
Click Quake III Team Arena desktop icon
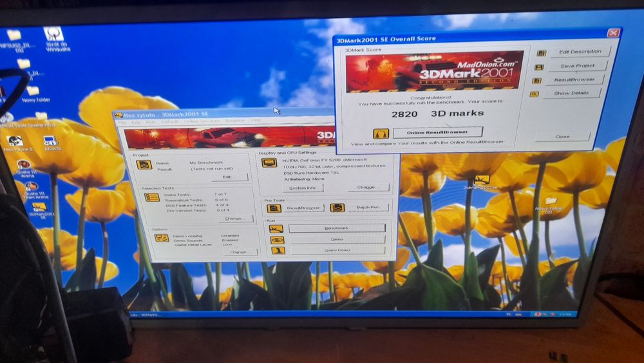click(x=35, y=191)
